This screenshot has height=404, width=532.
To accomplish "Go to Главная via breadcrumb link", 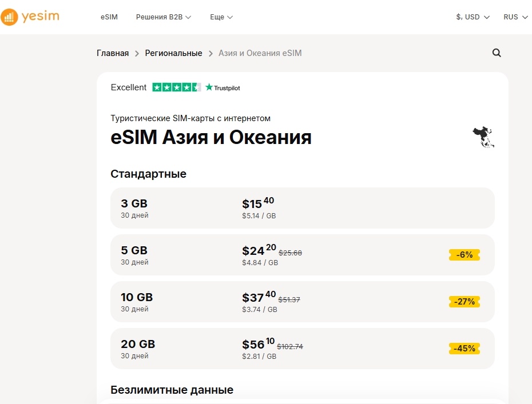I will pyautogui.click(x=112, y=53).
